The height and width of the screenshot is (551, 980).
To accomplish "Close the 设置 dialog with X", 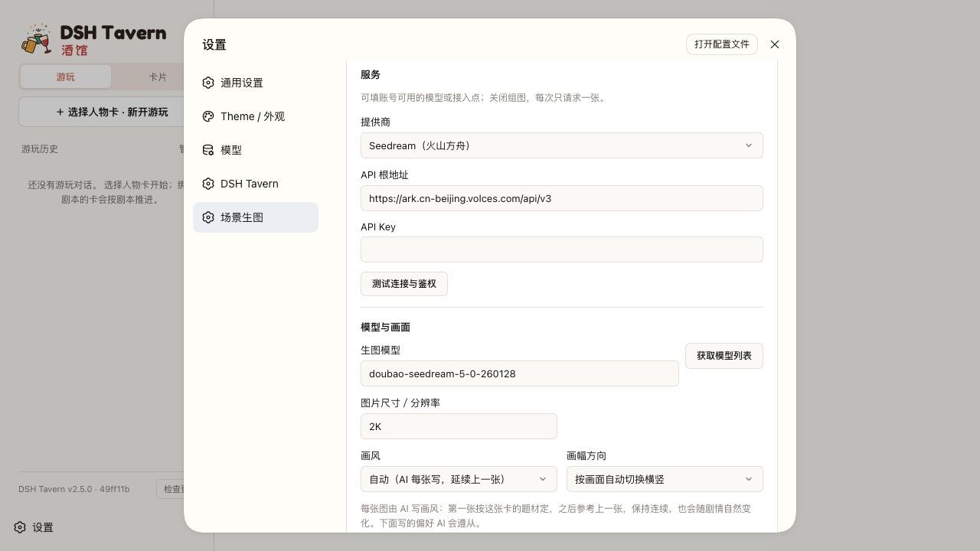I will tap(775, 44).
